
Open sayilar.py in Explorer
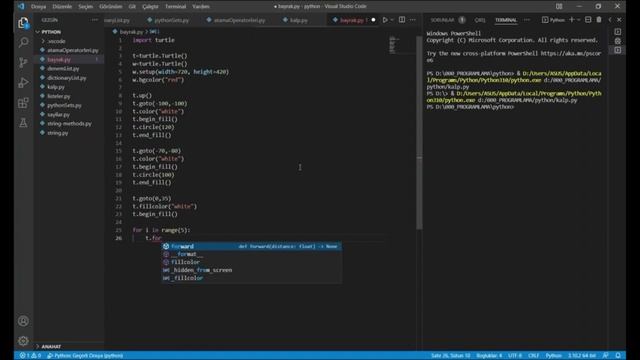click(x=58, y=115)
